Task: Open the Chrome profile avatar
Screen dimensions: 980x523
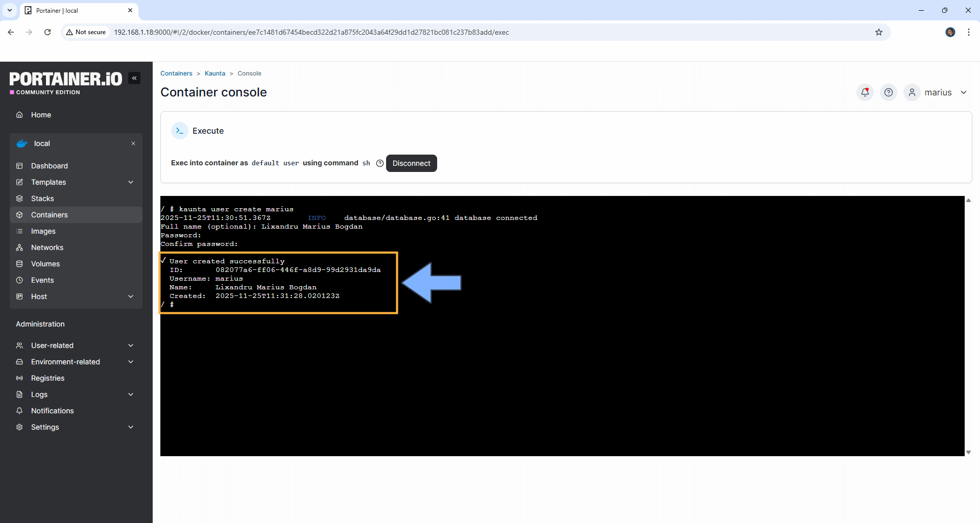Action: coord(950,32)
